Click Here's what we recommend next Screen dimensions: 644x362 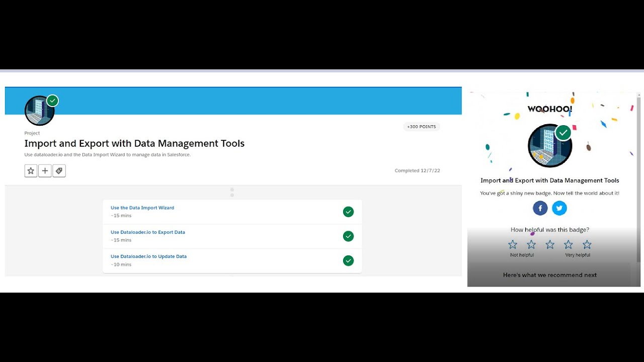pyautogui.click(x=550, y=275)
